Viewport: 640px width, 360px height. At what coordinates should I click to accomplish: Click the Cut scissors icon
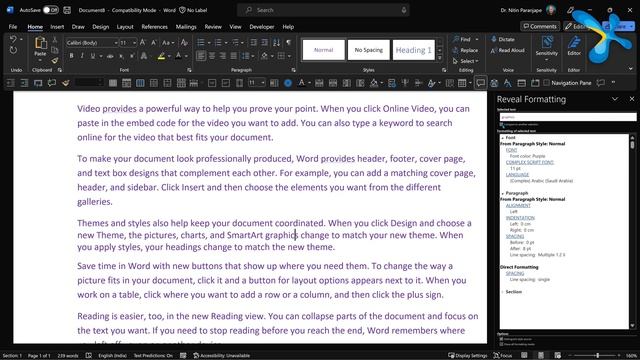[55, 40]
